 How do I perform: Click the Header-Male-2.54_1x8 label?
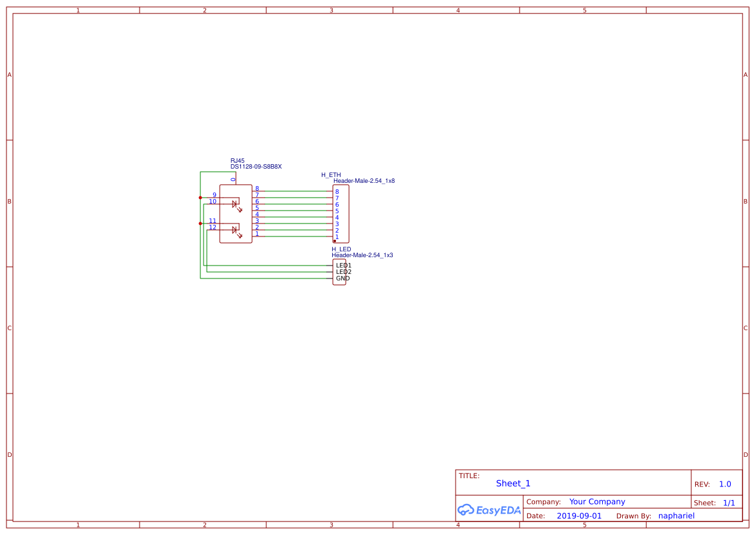click(362, 182)
